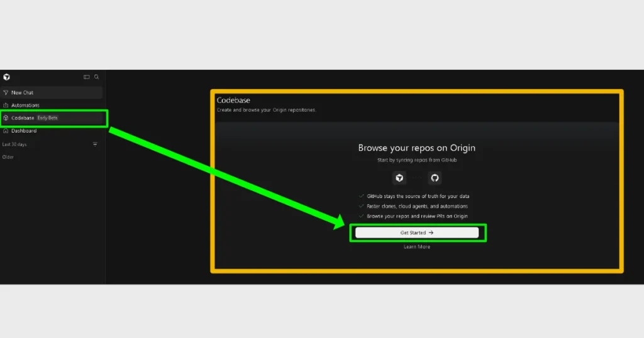
Task: Click "Faster clones, cloud agents, and automations" line
Action: tap(418, 206)
